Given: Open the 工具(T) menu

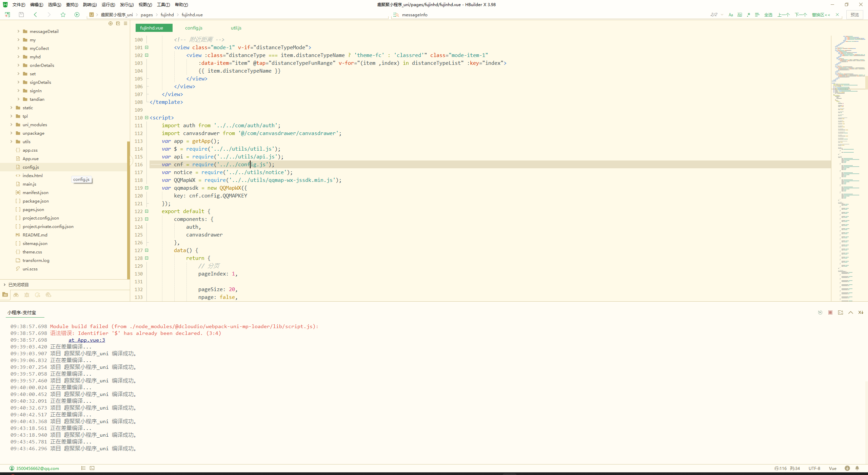Looking at the screenshot, I should click(163, 4).
